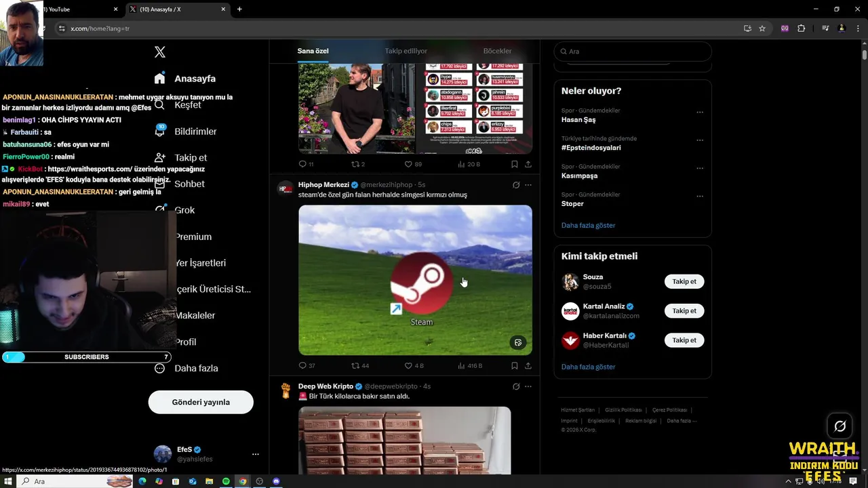This screenshot has width=868, height=488.
Task: Switch to Sana özel tab
Action: coord(313,51)
